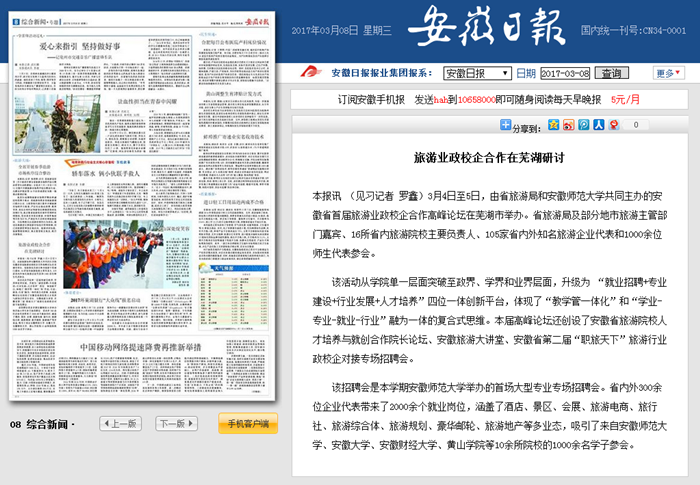
Task: Click the 订阅安徽手机报 subscription banner
Action: pyautogui.click(x=489, y=100)
